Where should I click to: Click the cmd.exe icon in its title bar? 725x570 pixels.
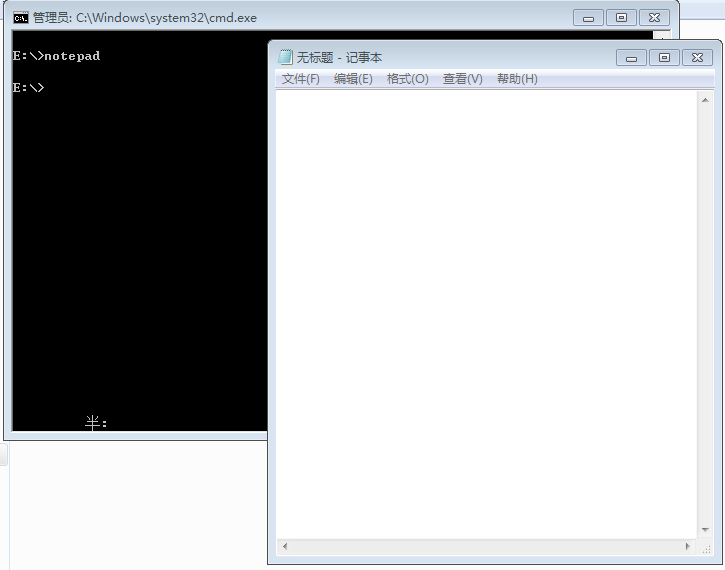click(x=21, y=18)
